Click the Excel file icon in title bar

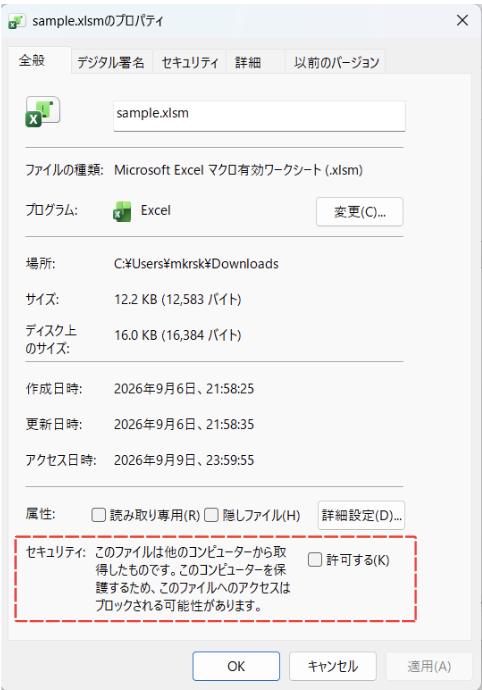click(x=16, y=22)
